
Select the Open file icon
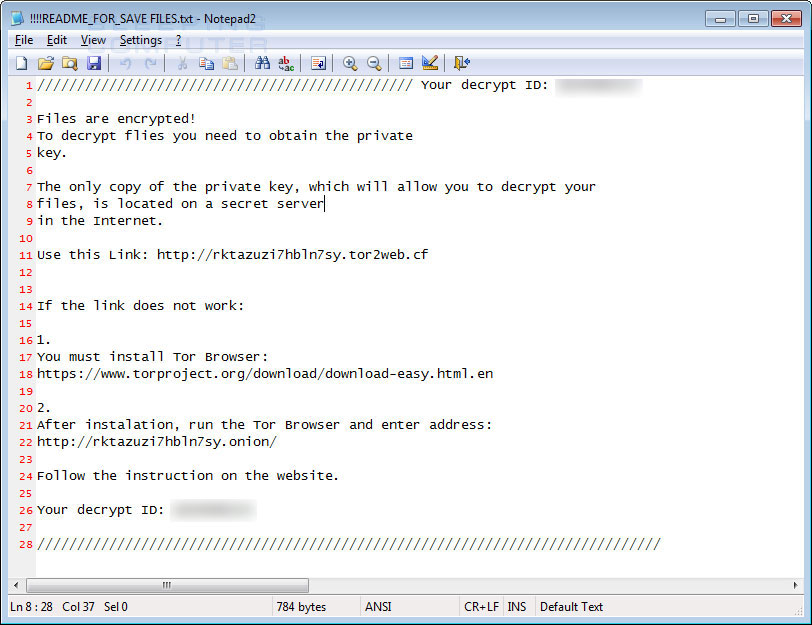coord(46,63)
